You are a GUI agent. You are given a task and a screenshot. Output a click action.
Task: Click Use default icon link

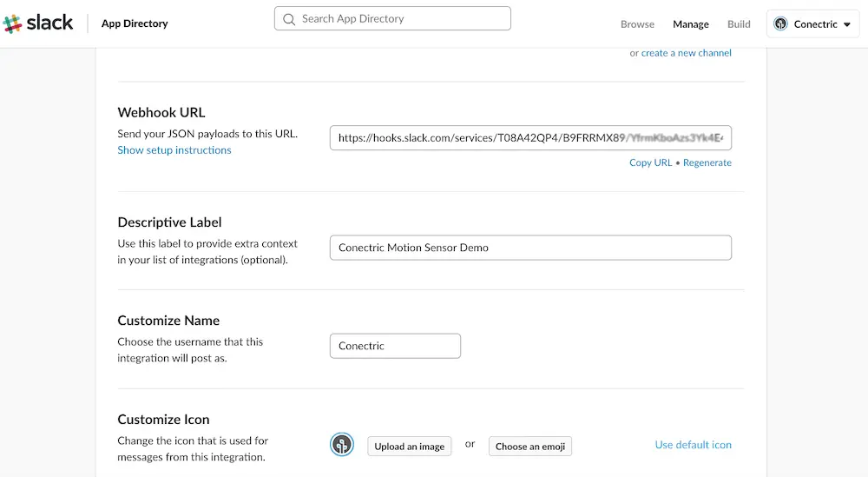point(693,445)
